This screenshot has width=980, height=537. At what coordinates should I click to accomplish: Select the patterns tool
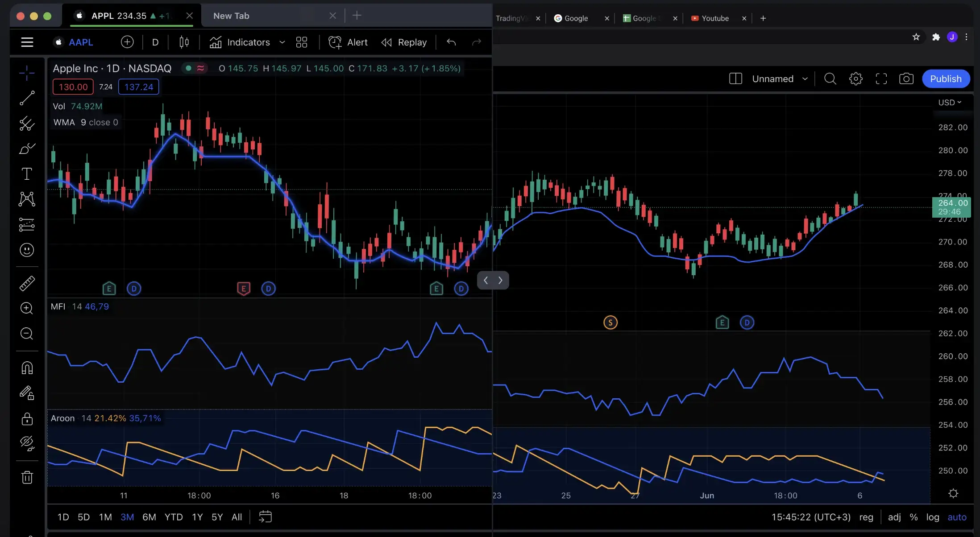(x=27, y=199)
